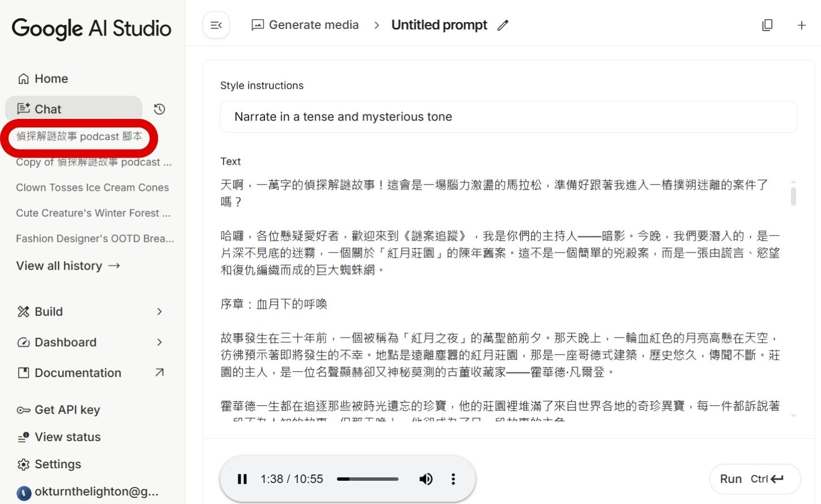
Task: Open the chat history icon next to Chat
Action: click(159, 109)
